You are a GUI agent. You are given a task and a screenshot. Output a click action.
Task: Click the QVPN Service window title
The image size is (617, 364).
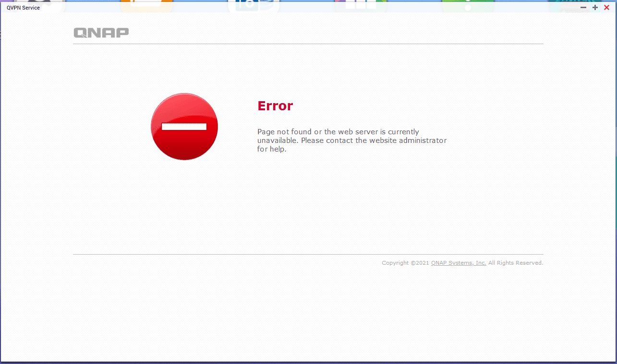tap(23, 8)
